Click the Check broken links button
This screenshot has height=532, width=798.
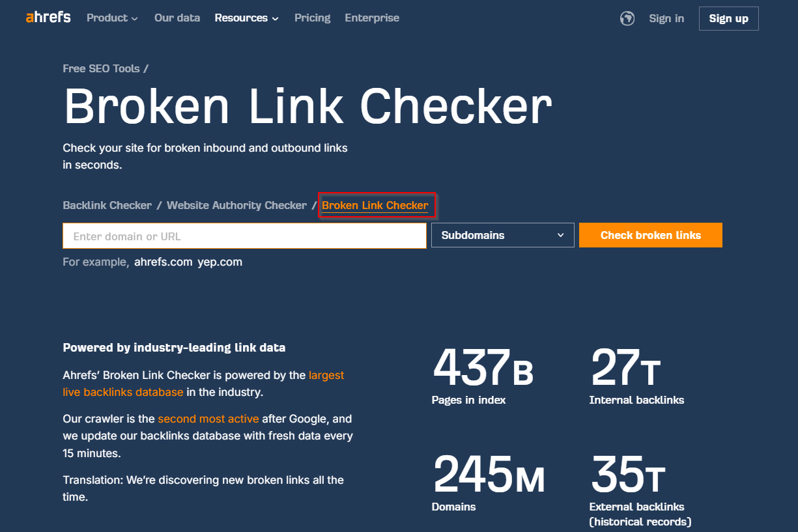tap(651, 235)
